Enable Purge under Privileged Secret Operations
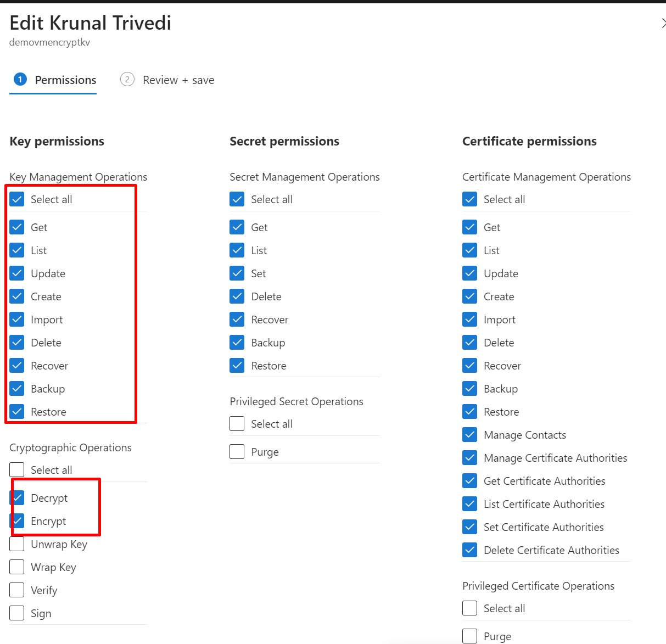Image resolution: width=666 pixels, height=644 pixels. click(x=237, y=452)
